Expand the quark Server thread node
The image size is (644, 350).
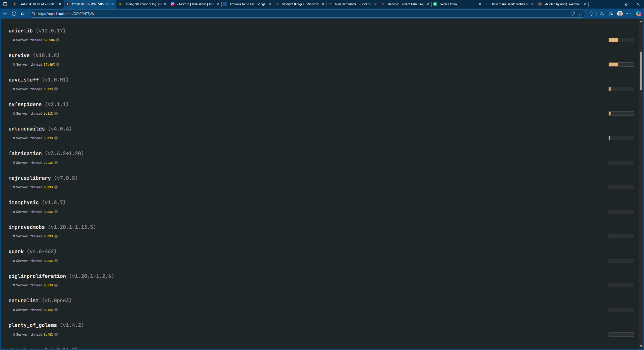(x=14, y=261)
